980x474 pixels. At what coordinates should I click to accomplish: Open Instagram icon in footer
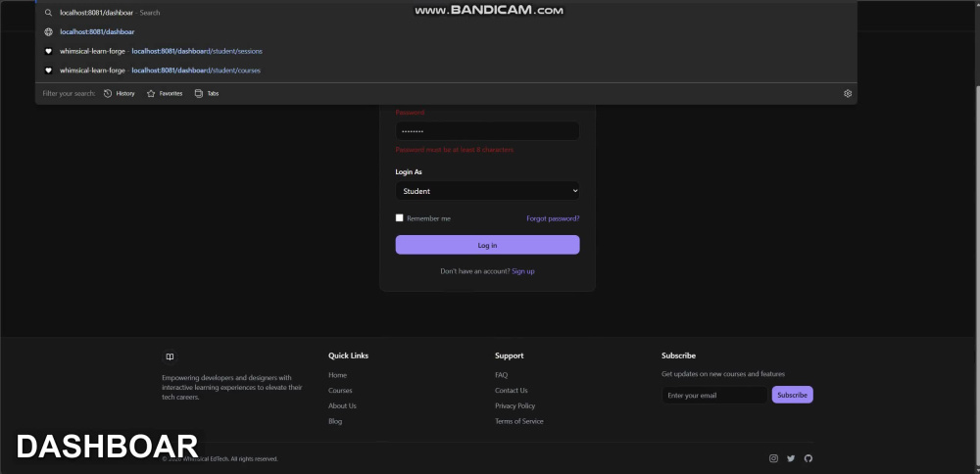773,458
